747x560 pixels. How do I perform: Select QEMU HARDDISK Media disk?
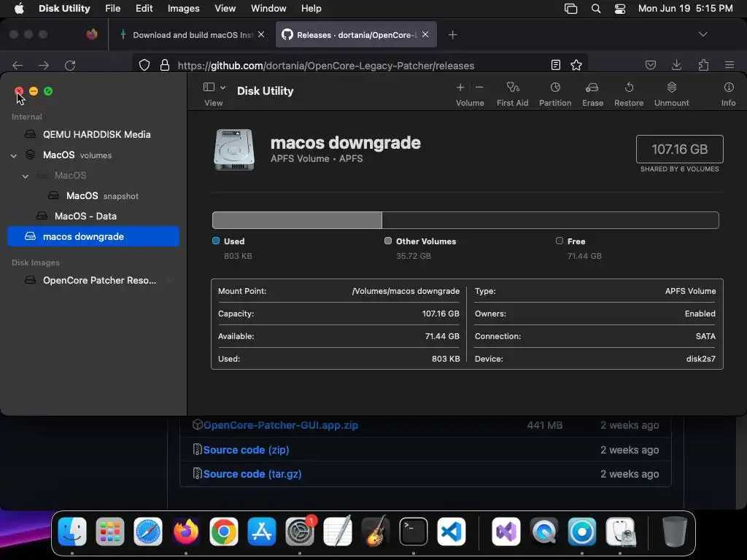tap(93, 134)
